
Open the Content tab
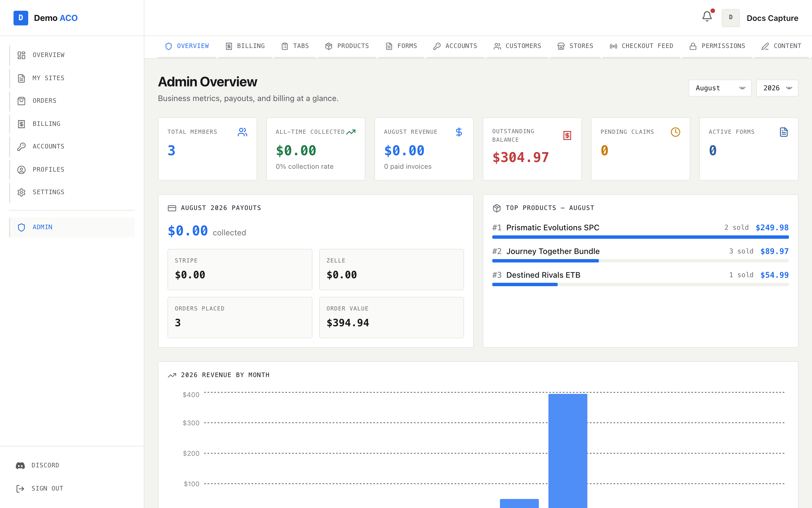point(781,46)
